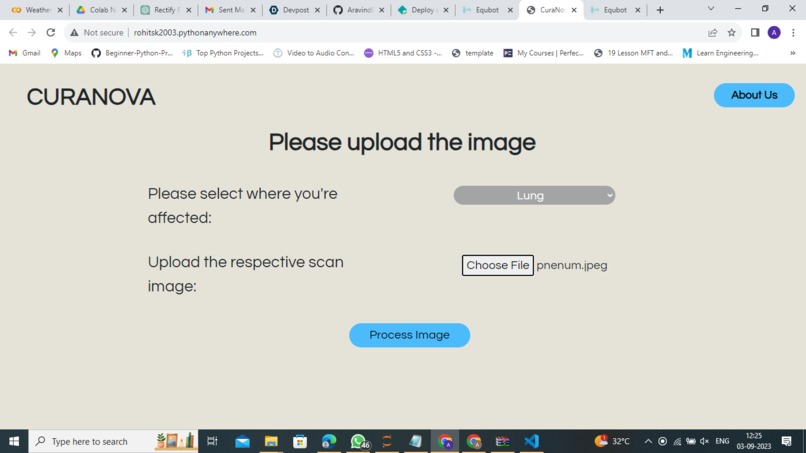
Task: Open weather widget showing 32°C
Action: pos(612,441)
